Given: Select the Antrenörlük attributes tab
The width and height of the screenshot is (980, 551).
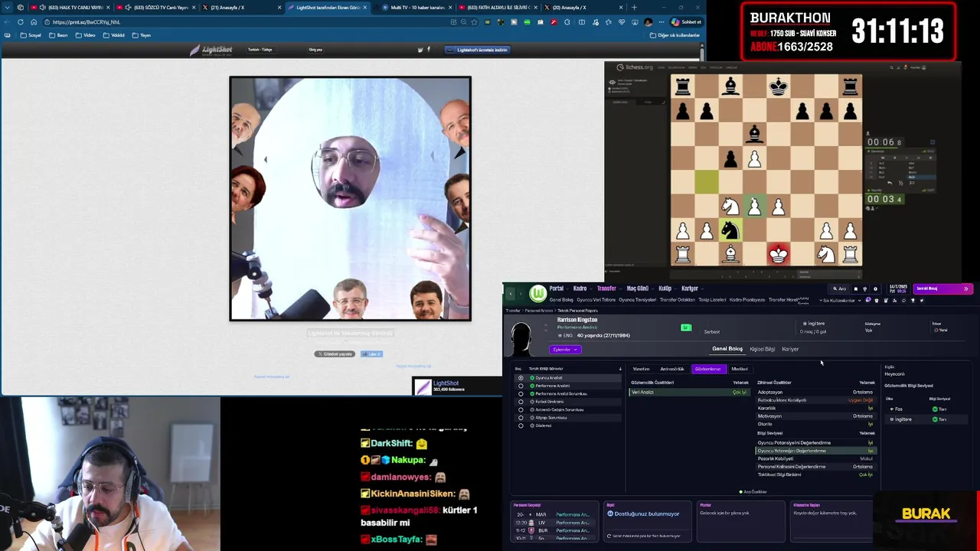Looking at the screenshot, I should point(672,369).
